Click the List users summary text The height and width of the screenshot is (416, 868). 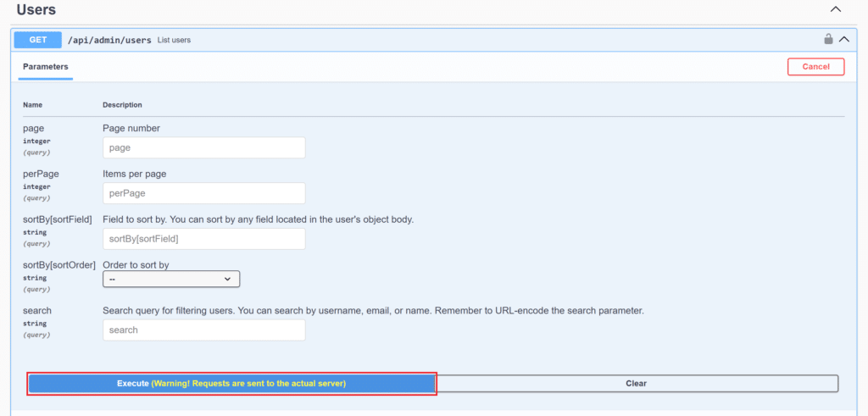tap(174, 40)
